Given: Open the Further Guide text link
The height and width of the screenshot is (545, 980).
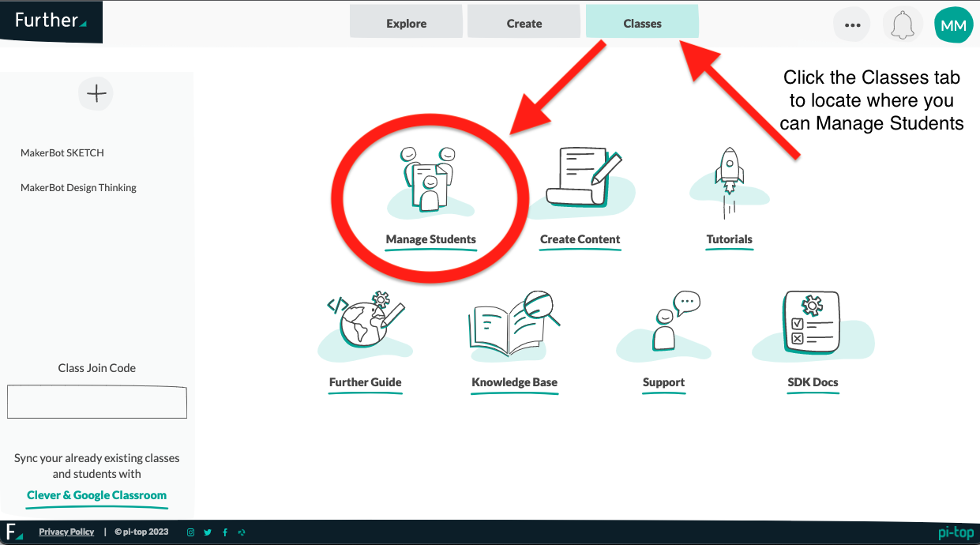Looking at the screenshot, I should pyautogui.click(x=366, y=382).
